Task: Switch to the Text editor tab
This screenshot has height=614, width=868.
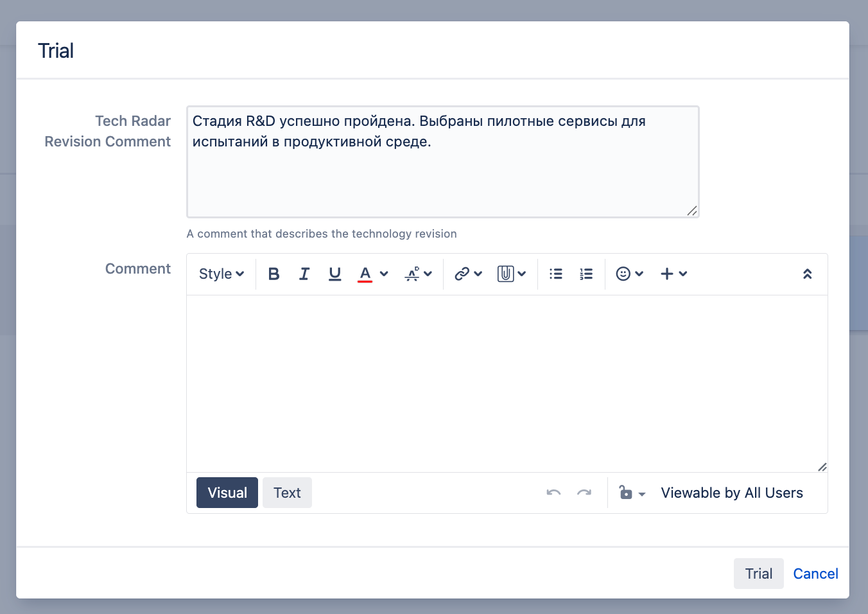Action: coord(287,493)
